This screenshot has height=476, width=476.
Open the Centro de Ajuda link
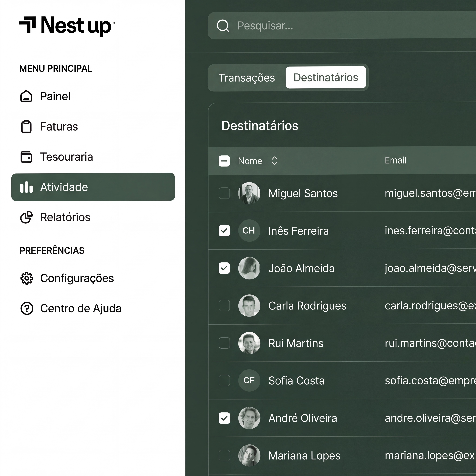coord(81,308)
